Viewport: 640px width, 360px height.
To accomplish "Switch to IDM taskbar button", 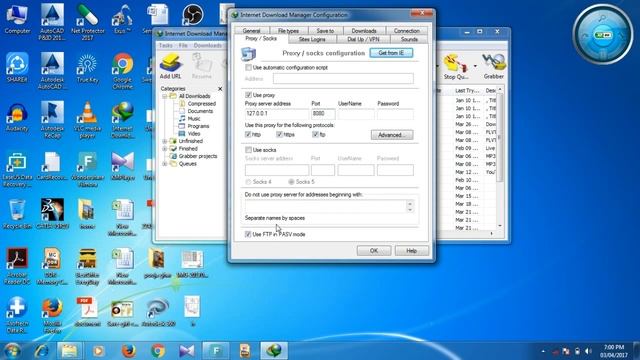I will 274,350.
